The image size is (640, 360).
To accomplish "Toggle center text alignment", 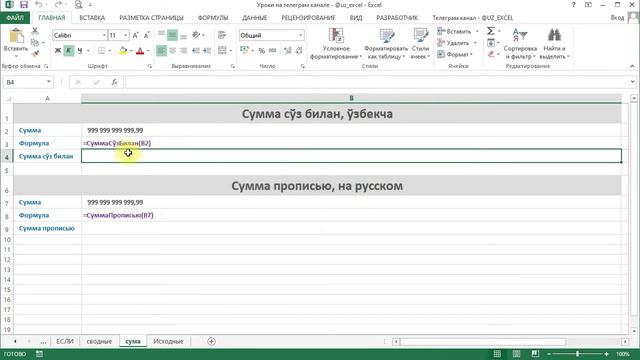I will pyautogui.click(x=173, y=51).
